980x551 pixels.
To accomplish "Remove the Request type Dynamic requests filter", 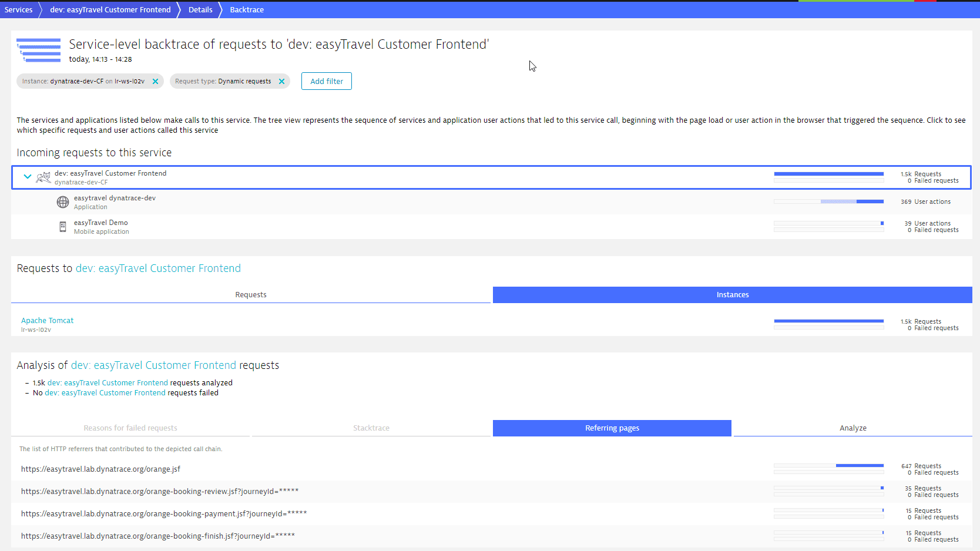I will [x=281, y=82].
